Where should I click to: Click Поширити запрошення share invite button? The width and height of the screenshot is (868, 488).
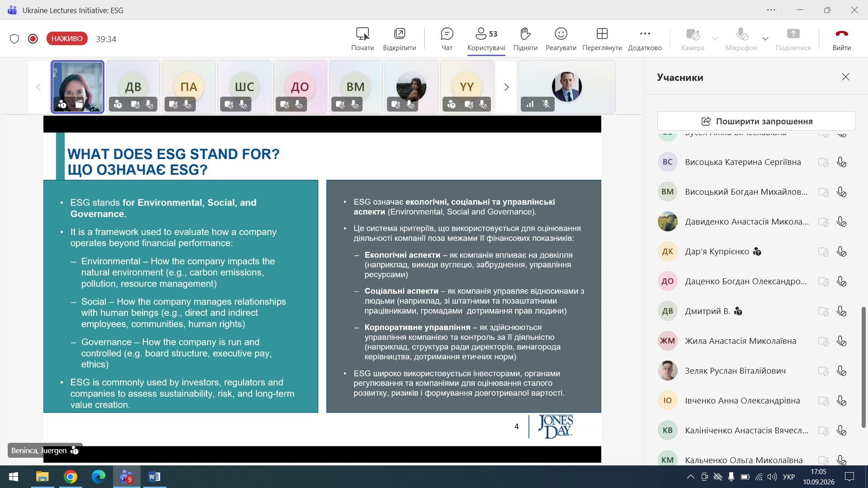tap(756, 121)
